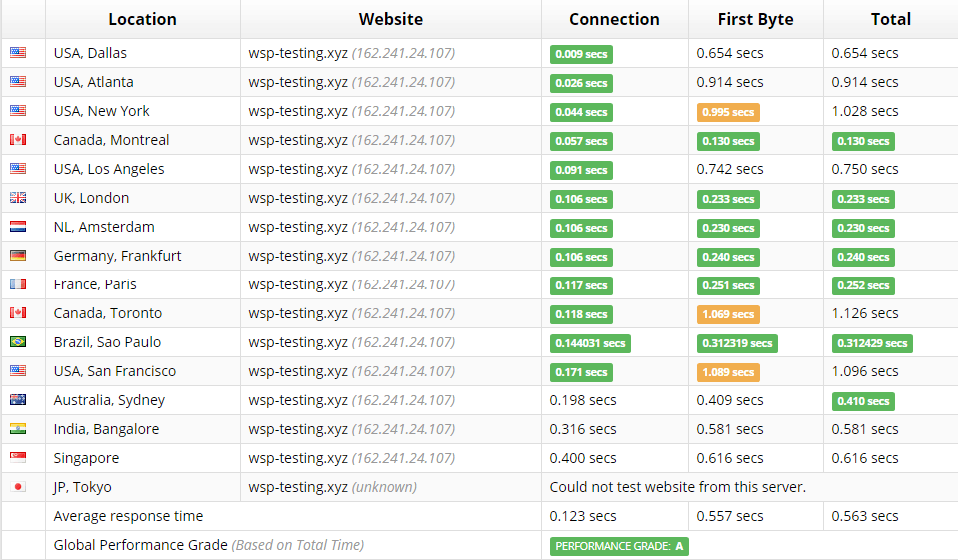
Task: Click the 1.028 secs total for New York
Action: pyautogui.click(x=865, y=111)
